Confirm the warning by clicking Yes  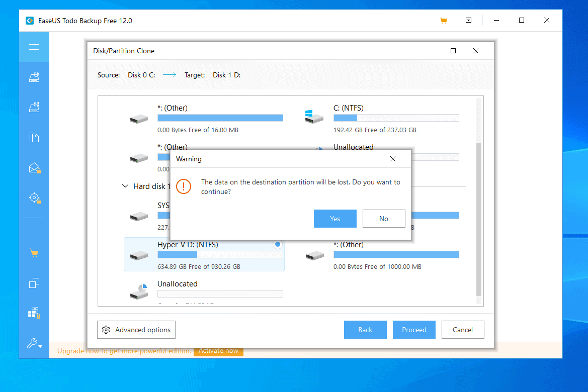[x=335, y=219]
